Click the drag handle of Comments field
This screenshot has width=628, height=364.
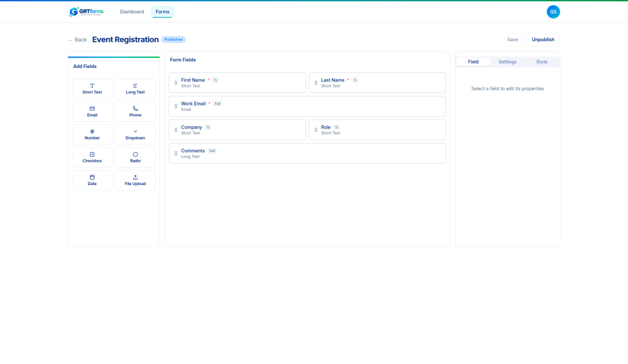(176, 154)
